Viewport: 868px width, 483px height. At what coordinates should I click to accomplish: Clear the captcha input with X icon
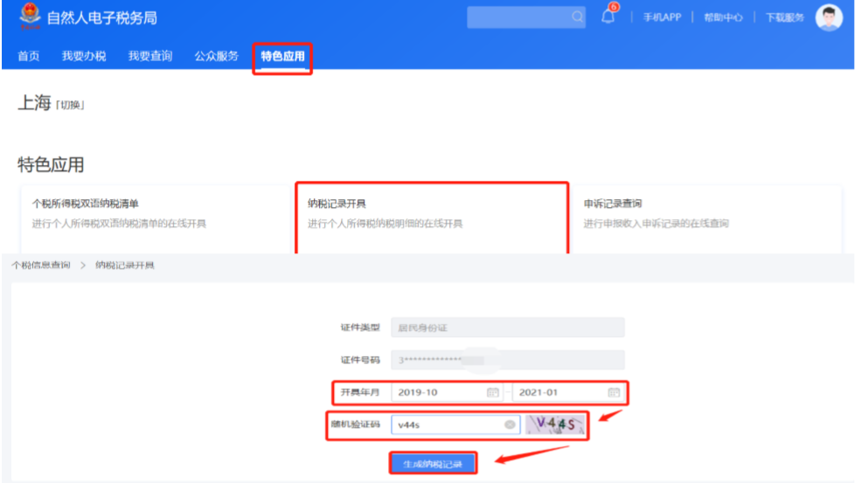(510, 425)
